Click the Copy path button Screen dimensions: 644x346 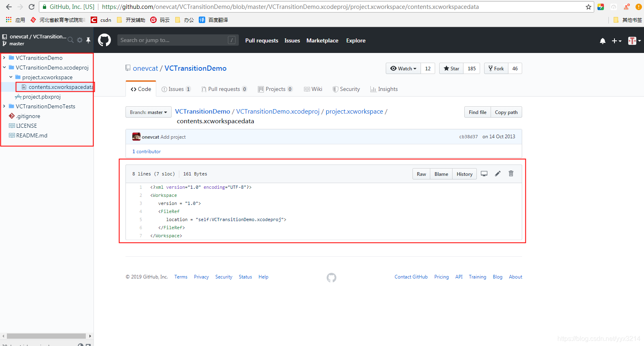point(506,112)
